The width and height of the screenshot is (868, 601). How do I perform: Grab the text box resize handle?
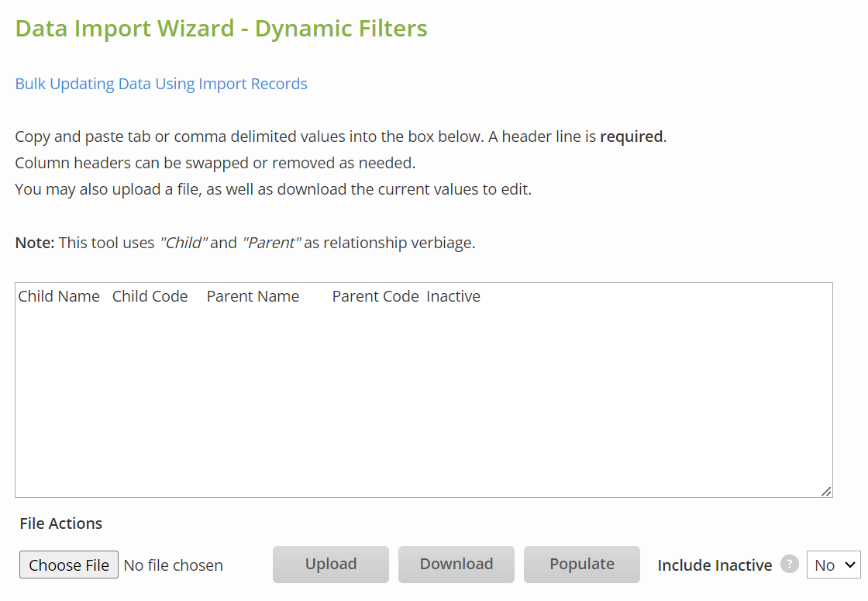coord(826,491)
